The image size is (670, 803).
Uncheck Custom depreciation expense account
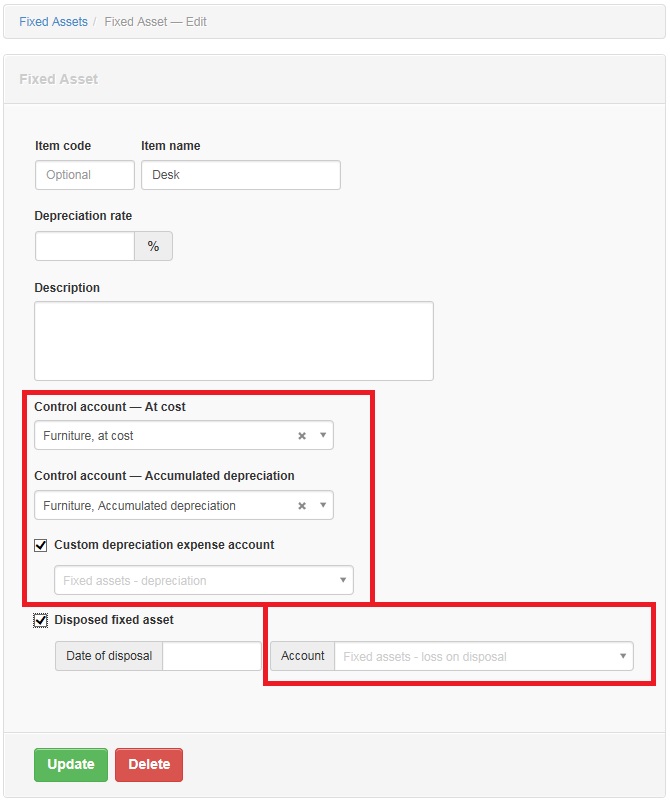point(40,545)
